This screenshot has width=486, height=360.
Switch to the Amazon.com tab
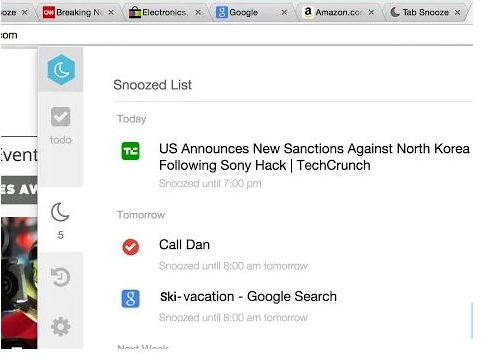tap(338, 13)
